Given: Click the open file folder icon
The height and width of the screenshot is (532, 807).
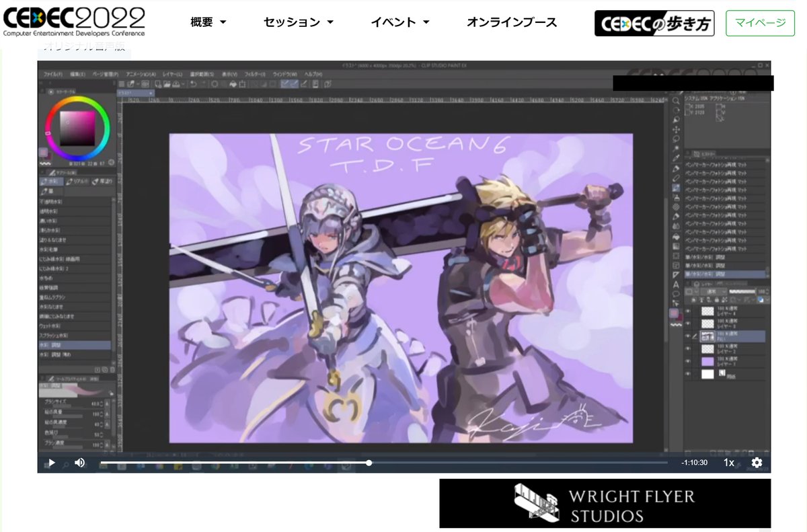Looking at the screenshot, I should pos(167,84).
